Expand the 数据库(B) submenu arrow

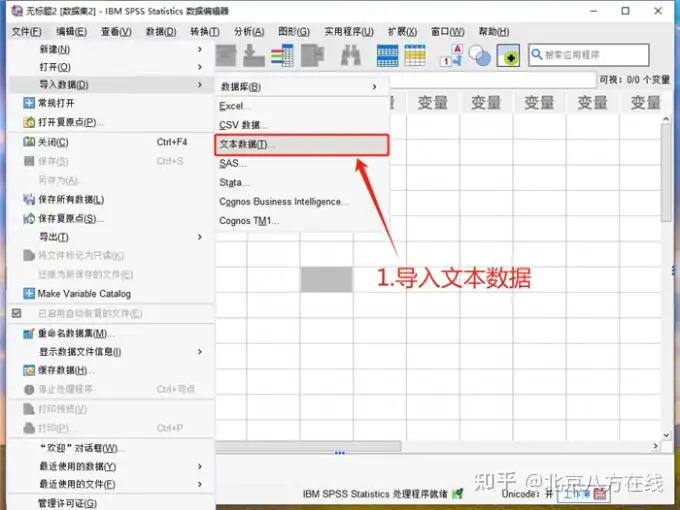coord(374,87)
